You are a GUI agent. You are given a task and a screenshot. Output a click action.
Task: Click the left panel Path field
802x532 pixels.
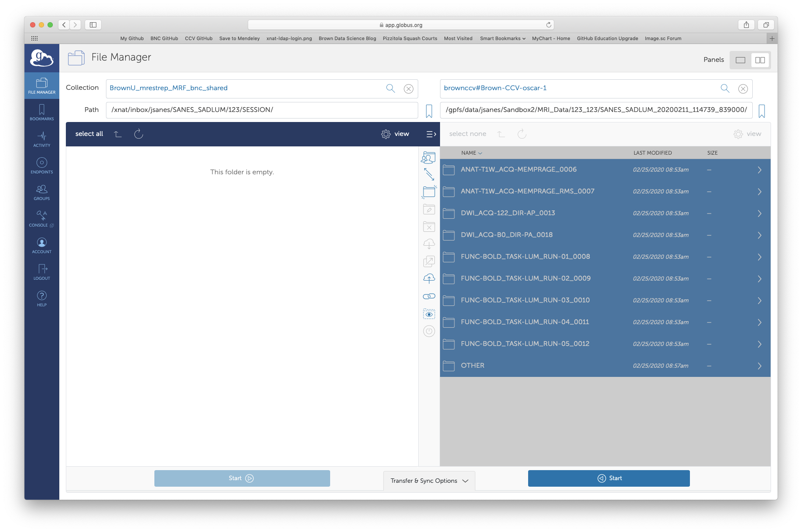coord(262,110)
